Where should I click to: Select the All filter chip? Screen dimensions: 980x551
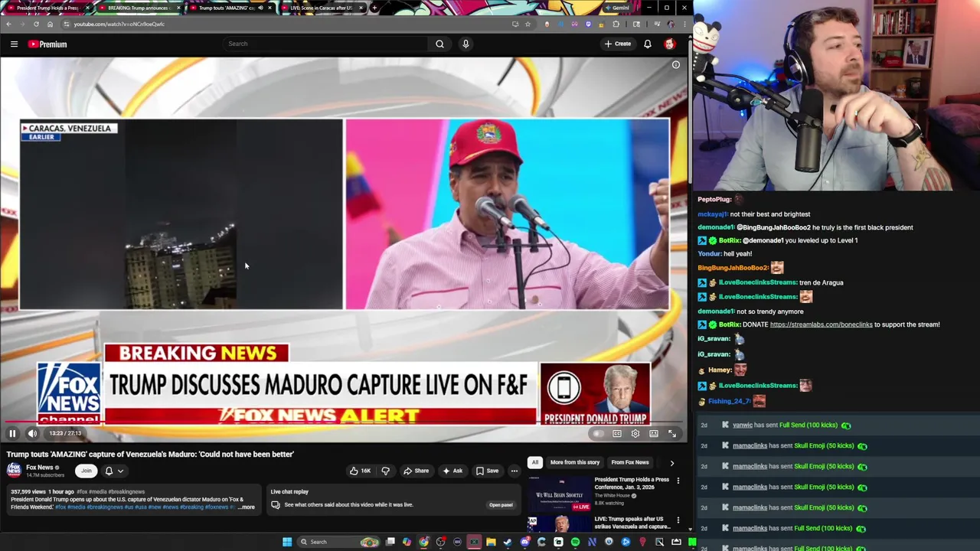535,462
